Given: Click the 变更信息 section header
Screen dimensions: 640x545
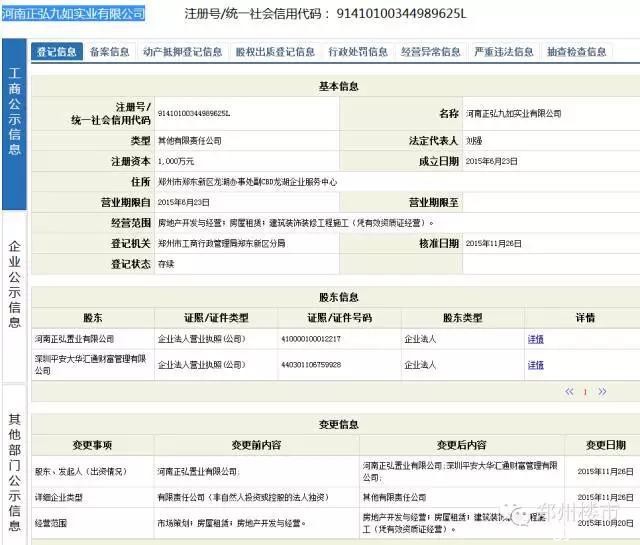Looking at the screenshot, I should (338, 425).
